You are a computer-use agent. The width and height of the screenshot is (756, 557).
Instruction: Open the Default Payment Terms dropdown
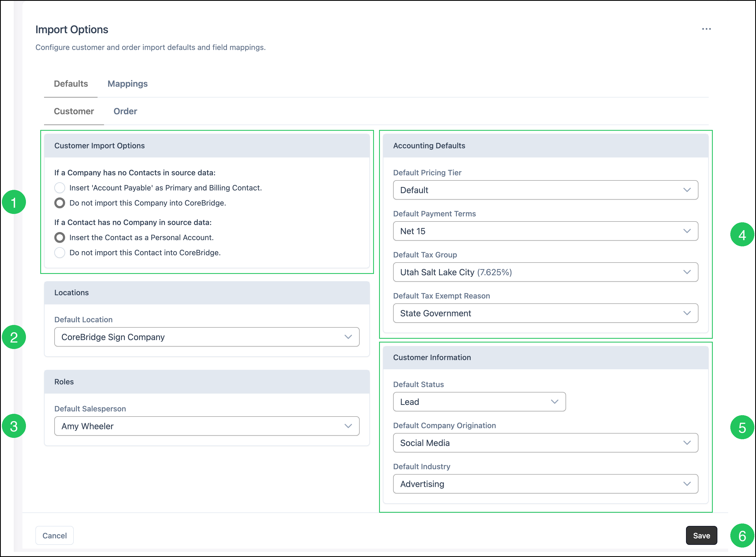[546, 231]
